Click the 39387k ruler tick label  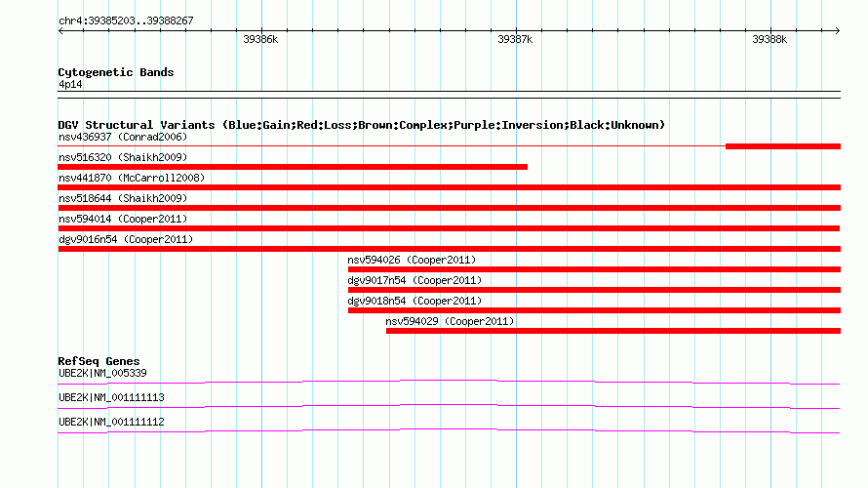(515, 39)
